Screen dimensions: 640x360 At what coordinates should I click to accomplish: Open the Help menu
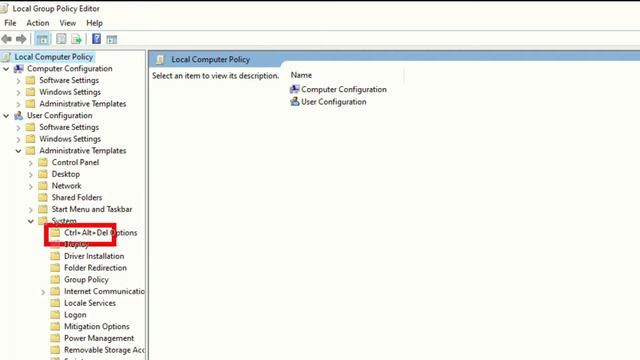94,23
